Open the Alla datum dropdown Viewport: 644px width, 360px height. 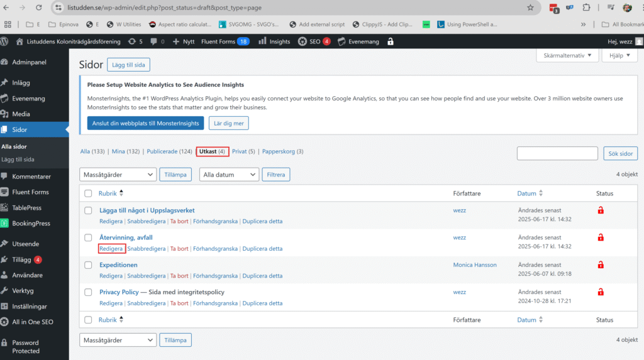(x=229, y=175)
